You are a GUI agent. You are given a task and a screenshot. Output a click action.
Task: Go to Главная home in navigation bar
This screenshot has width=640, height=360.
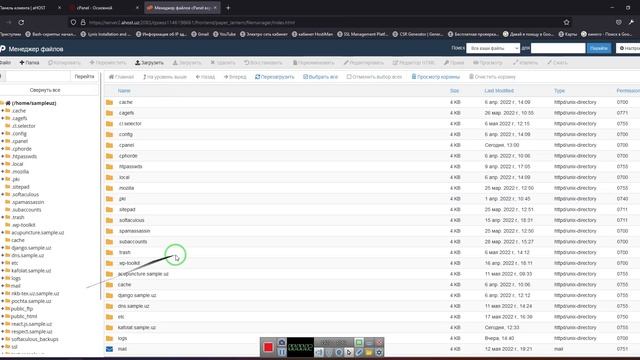click(x=121, y=77)
